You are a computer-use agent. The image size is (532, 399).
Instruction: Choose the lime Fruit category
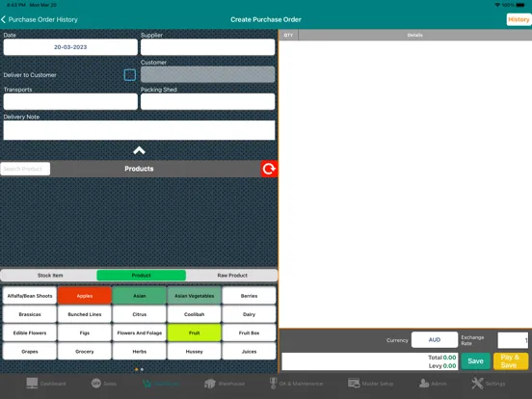pos(194,332)
